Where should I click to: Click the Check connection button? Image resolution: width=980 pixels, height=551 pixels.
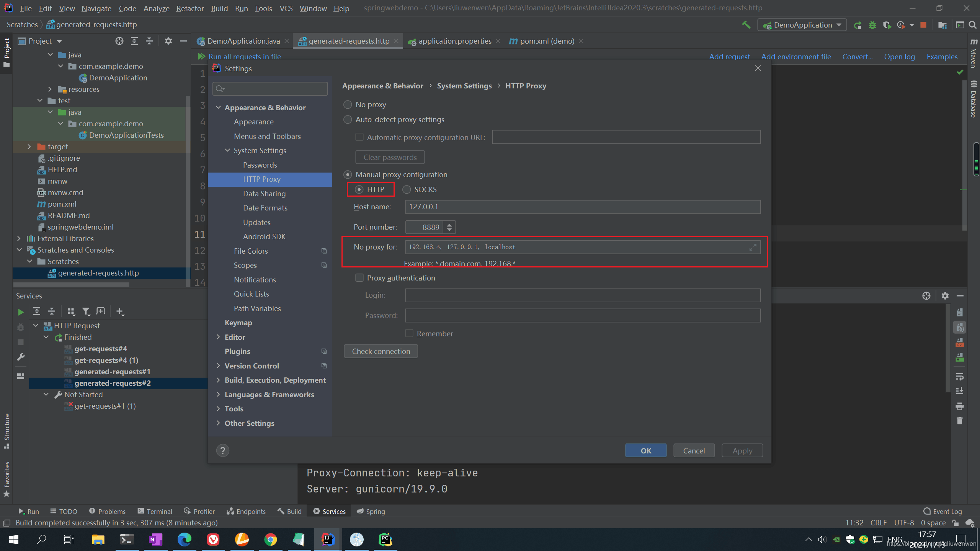point(381,351)
